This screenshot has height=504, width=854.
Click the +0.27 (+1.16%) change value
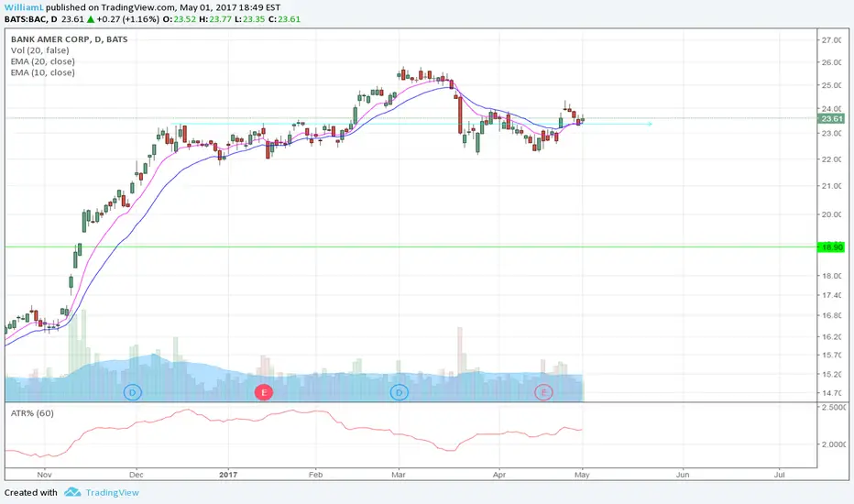click(128, 19)
